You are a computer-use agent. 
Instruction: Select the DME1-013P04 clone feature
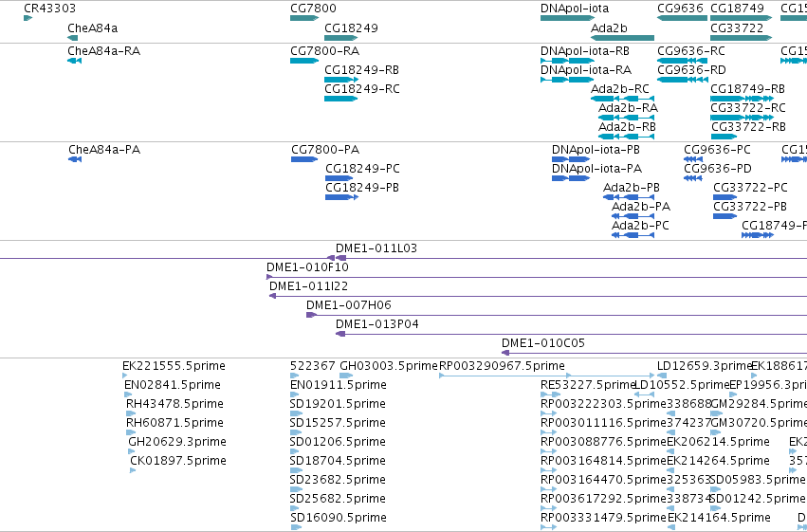571,335
